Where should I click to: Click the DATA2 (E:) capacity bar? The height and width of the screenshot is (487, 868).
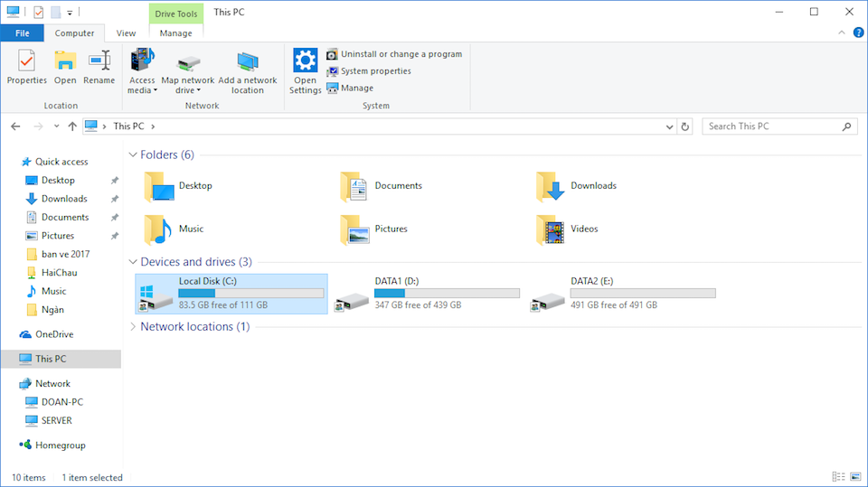click(x=643, y=294)
